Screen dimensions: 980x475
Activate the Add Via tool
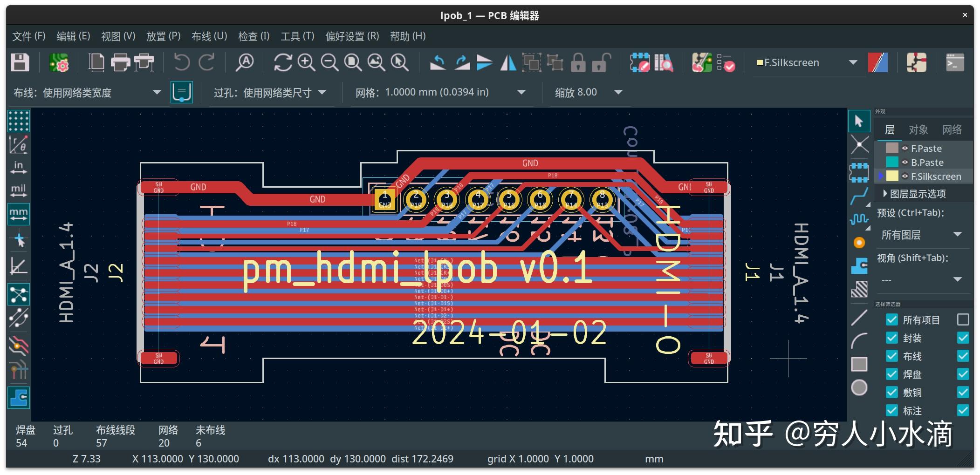tap(860, 242)
